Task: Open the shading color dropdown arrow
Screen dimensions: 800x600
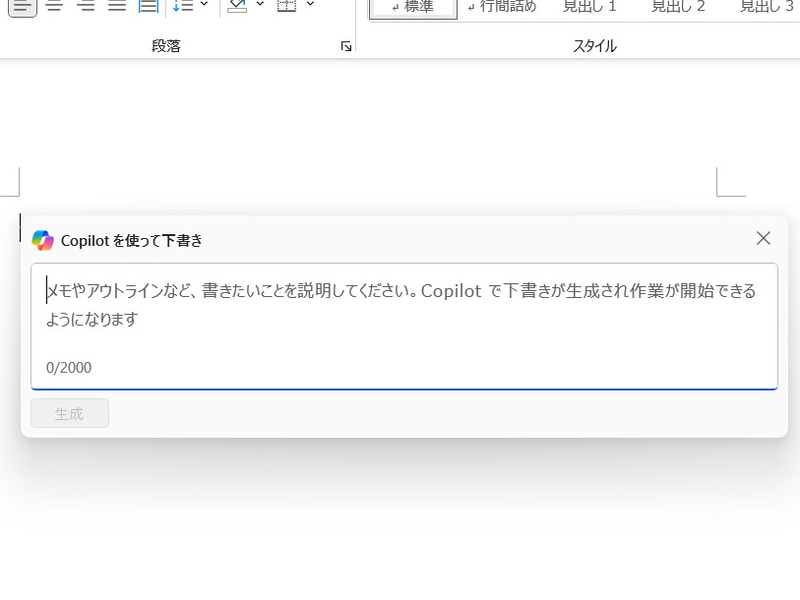Action: tap(258, 7)
